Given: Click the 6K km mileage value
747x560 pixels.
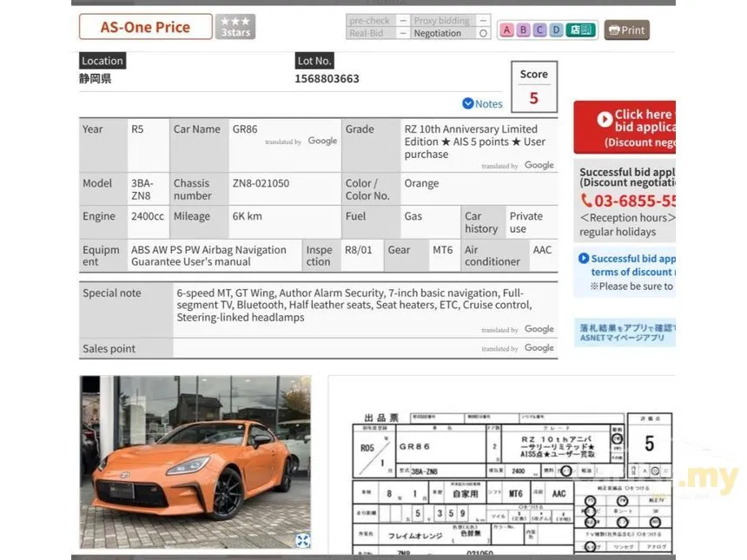Looking at the screenshot, I should click(248, 216).
